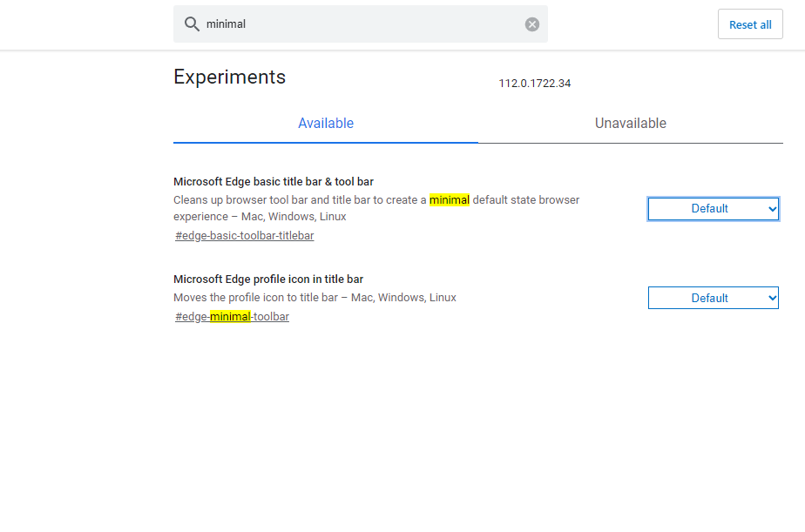Click the magnifying glass search icon
Viewport: 805px width, 532px height.
click(x=192, y=24)
